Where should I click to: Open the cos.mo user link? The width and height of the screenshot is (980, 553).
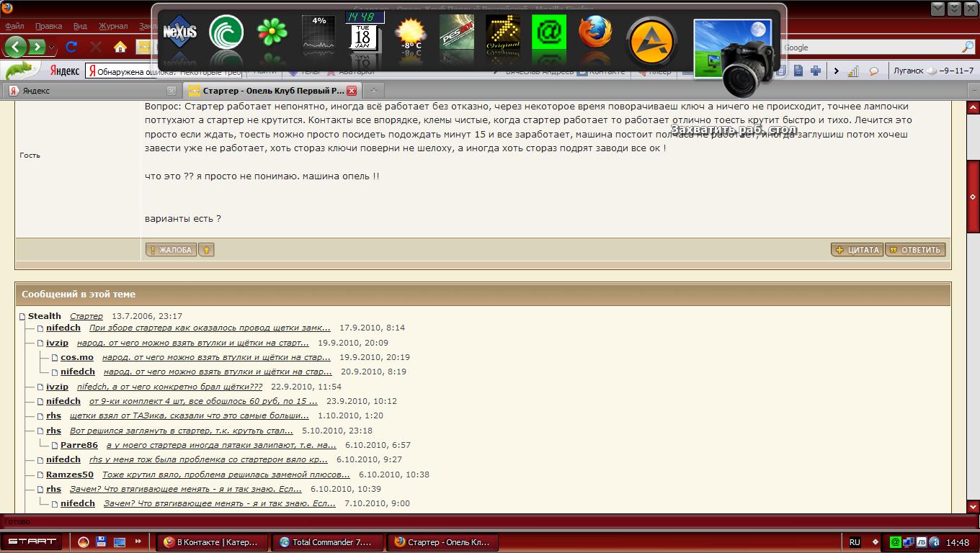77,357
